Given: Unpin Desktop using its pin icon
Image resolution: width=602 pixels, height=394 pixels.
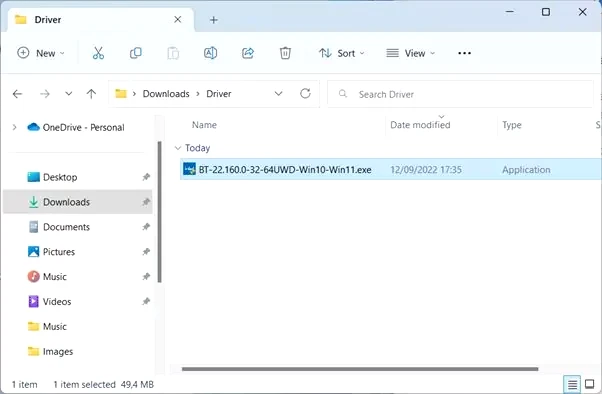Looking at the screenshot, I should coord(146,177).
